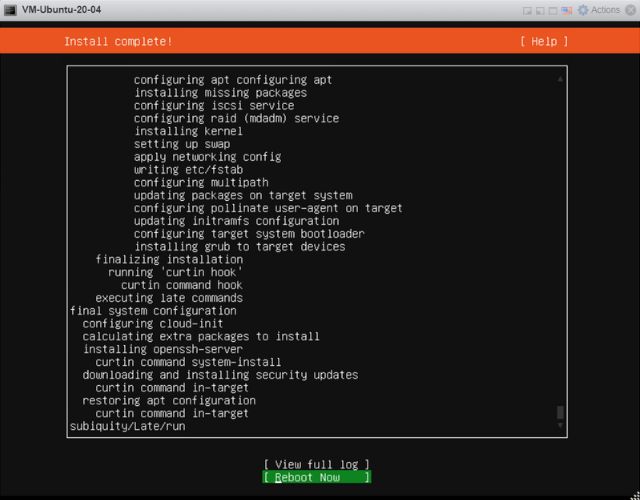This screenshot has width=640, height=500.
Task: Click 'configuring iscsi service' log line
Action: pos(214,106)
